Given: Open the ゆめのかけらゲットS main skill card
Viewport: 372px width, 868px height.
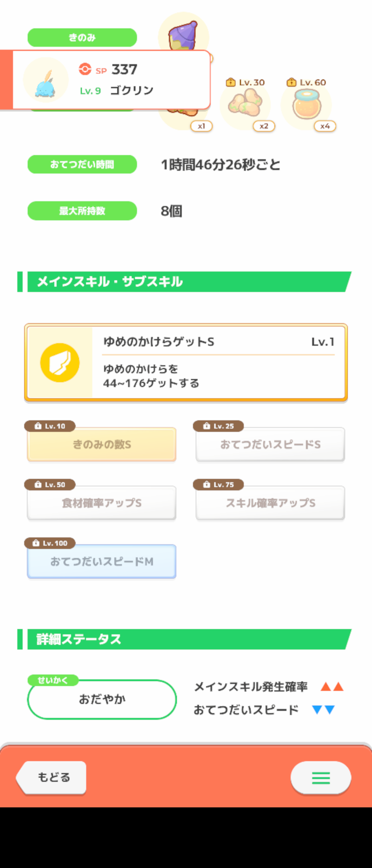Looking at the screenshot, I should (x=186, y=363).
